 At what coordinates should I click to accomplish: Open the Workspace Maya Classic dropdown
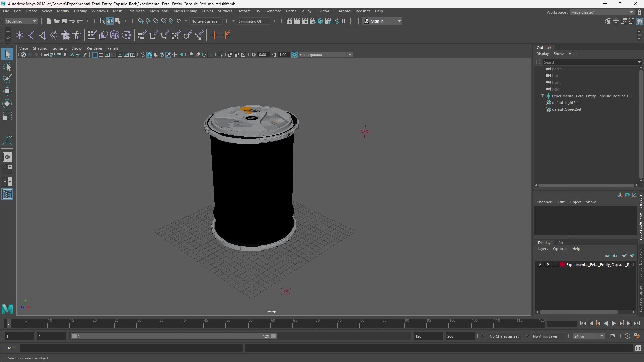point(602,12)
